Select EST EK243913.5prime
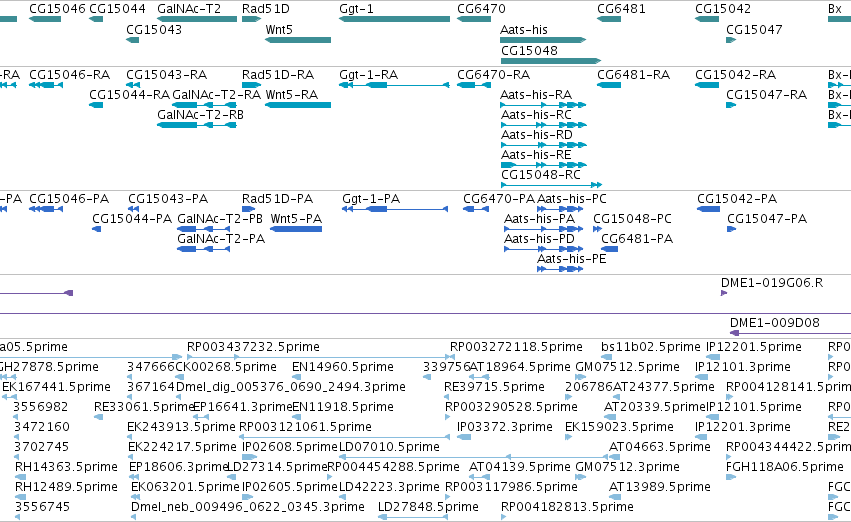The height and width of the screenshot is (522, 851). (181, 427)
